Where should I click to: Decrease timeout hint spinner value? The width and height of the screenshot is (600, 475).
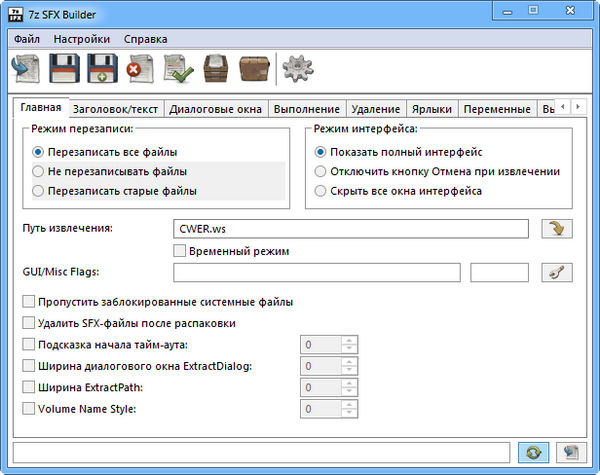tap(349, 349)
